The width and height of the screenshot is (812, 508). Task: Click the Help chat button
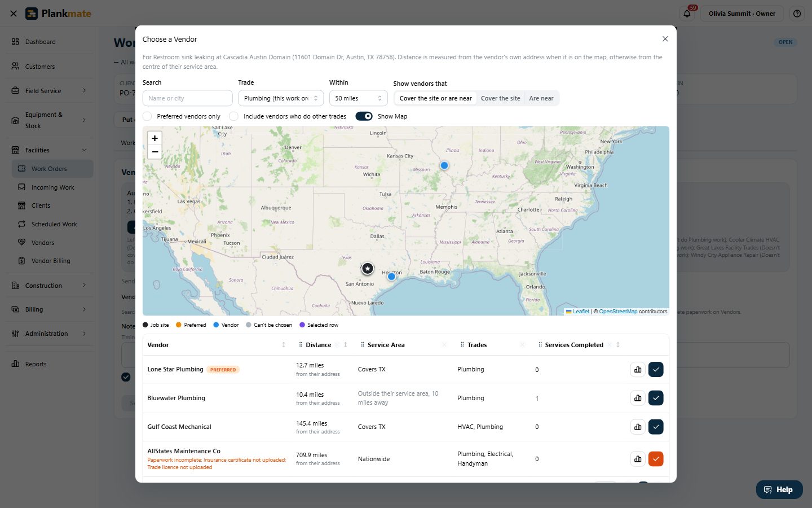pos(779,489)
